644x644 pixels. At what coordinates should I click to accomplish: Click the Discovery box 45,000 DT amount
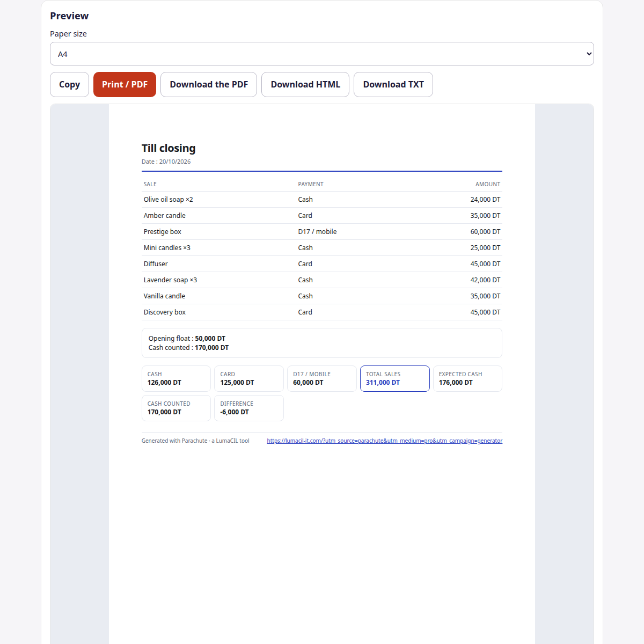(x=485, y=312)
